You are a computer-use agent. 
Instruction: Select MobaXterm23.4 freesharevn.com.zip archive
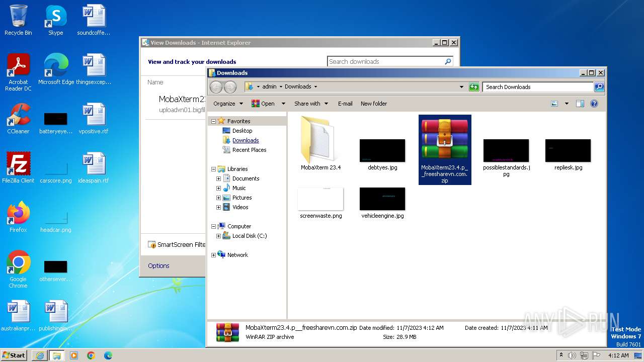click(445, 150)
